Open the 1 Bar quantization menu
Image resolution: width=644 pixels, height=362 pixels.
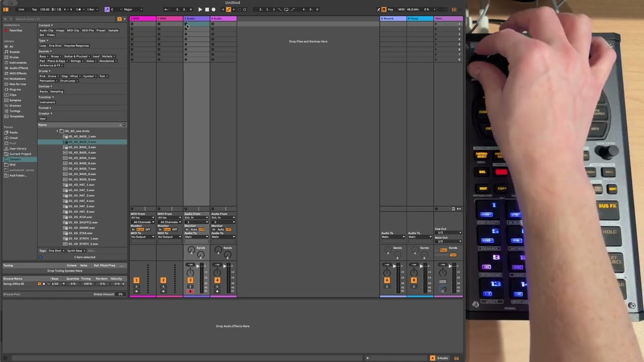[x=93, y=9]
